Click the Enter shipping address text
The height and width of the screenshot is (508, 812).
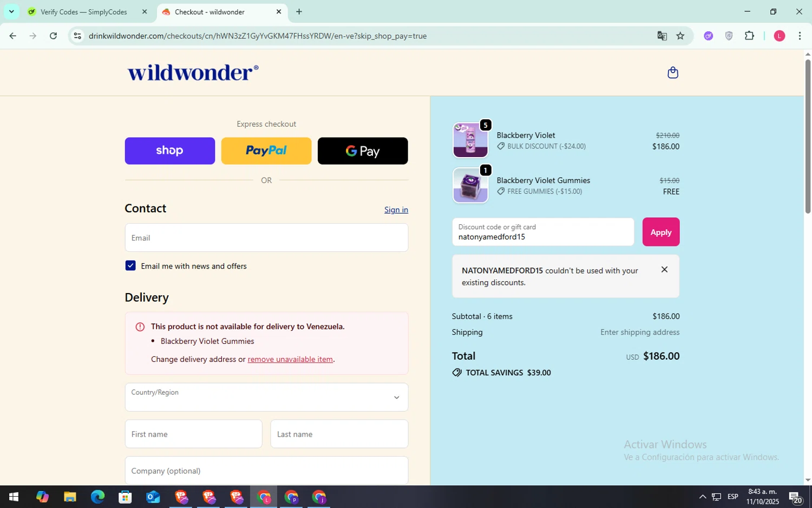coord(640,332)
